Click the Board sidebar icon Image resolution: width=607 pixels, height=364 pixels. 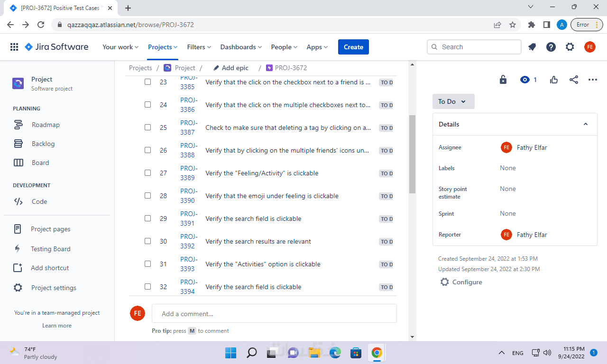(x=18, y=163)
